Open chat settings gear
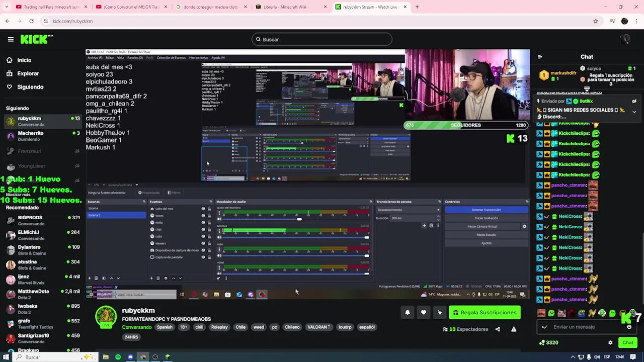The width and height of the screenshot is (644, 362). [610, 343]
